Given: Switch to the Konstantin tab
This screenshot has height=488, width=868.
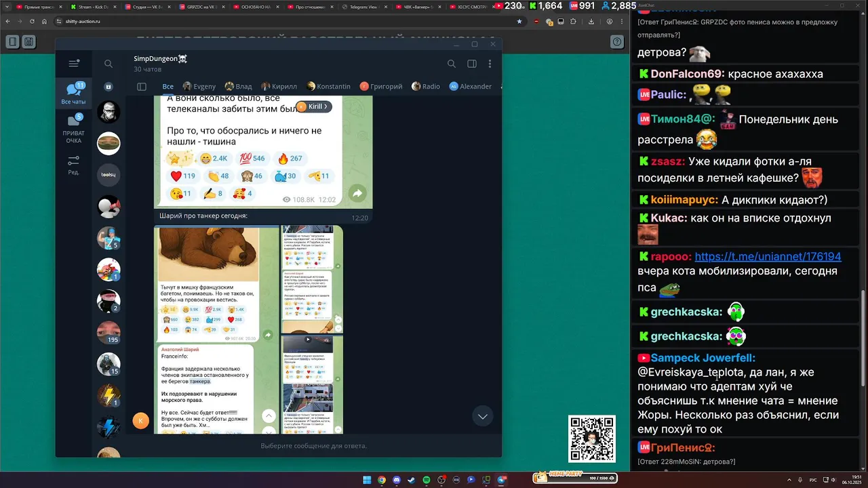Looking at the screenshot, I should point(328,86).
